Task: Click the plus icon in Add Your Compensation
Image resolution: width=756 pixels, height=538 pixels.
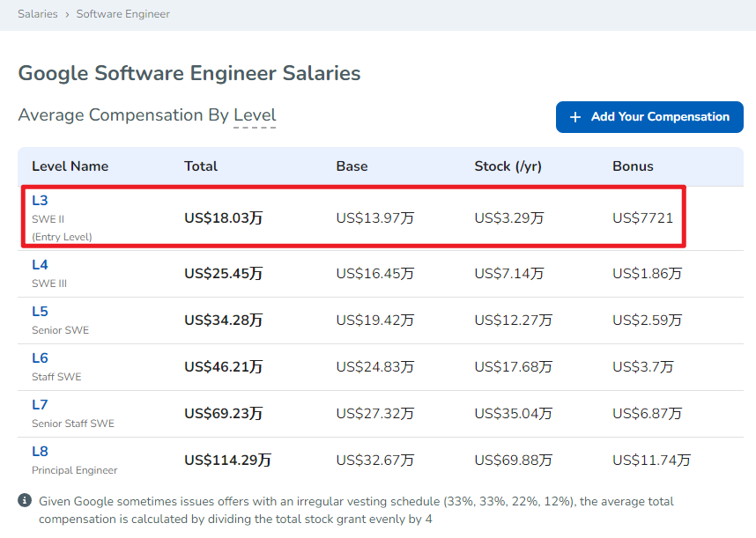Action: pos(575,117)
